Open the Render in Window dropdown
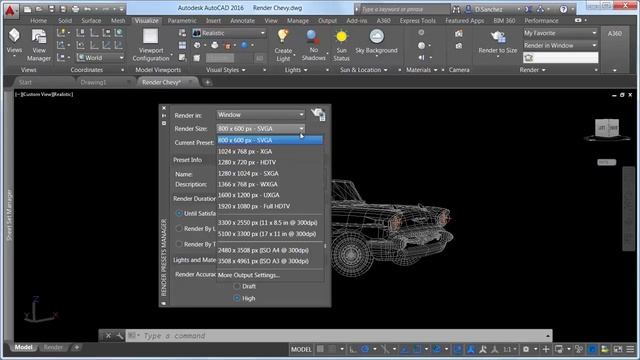This screenshot has height=360, width=640. point(260,115)
